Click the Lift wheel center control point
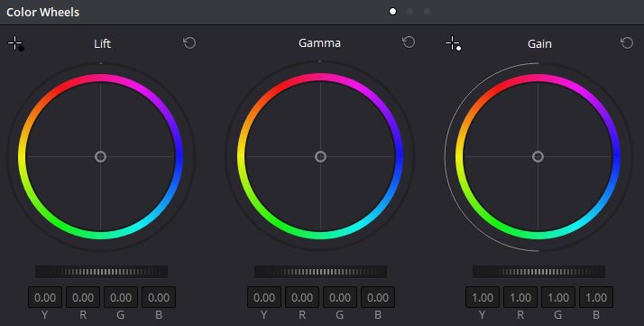Screen dimensions: 644x326 [101, 156]
